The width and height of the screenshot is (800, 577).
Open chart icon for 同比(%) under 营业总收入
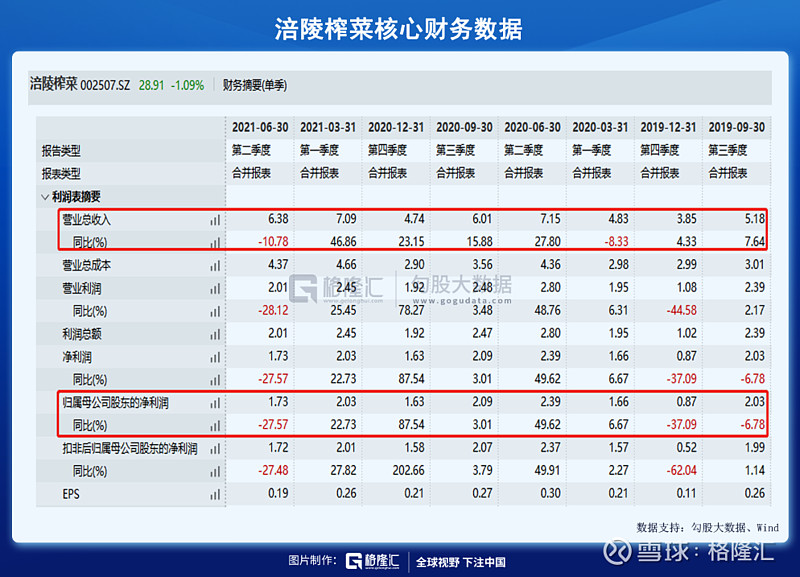coord(215,243)
